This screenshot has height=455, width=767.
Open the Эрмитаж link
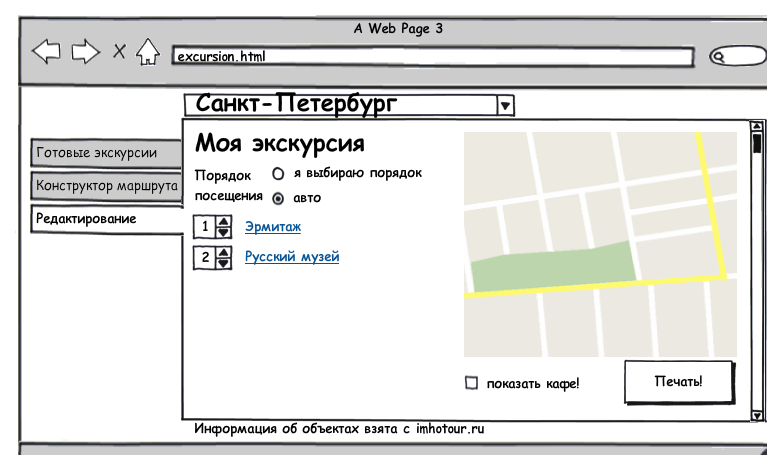click(273, 227)
